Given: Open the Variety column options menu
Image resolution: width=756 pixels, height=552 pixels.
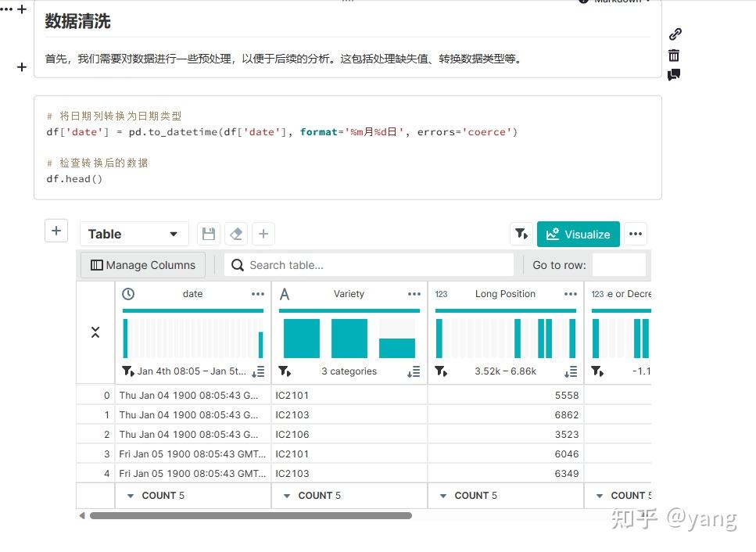Looking at the screenshot, I should (414, 293).
